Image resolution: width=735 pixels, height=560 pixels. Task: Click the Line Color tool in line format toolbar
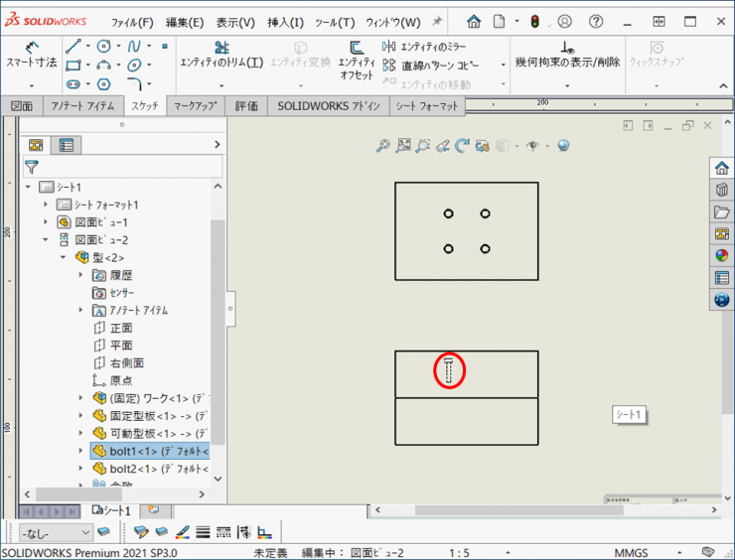(183, 532)
